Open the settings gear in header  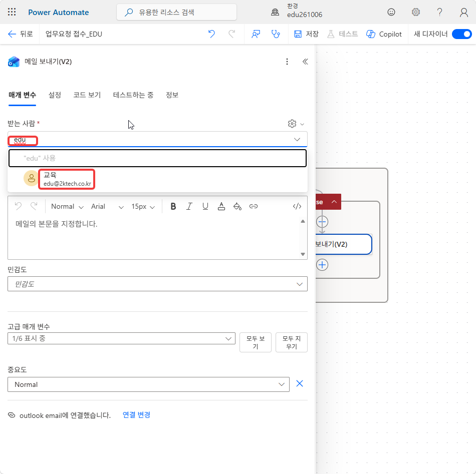tap(415, 12)
